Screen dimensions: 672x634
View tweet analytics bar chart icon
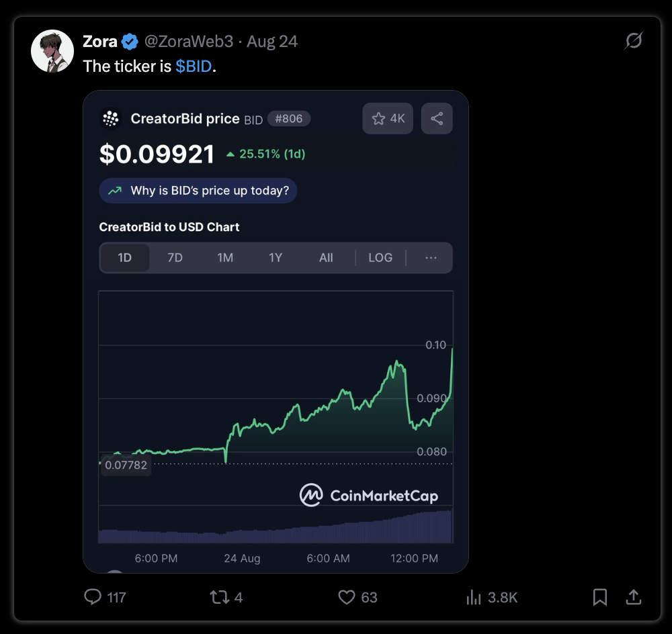[474, 597]
